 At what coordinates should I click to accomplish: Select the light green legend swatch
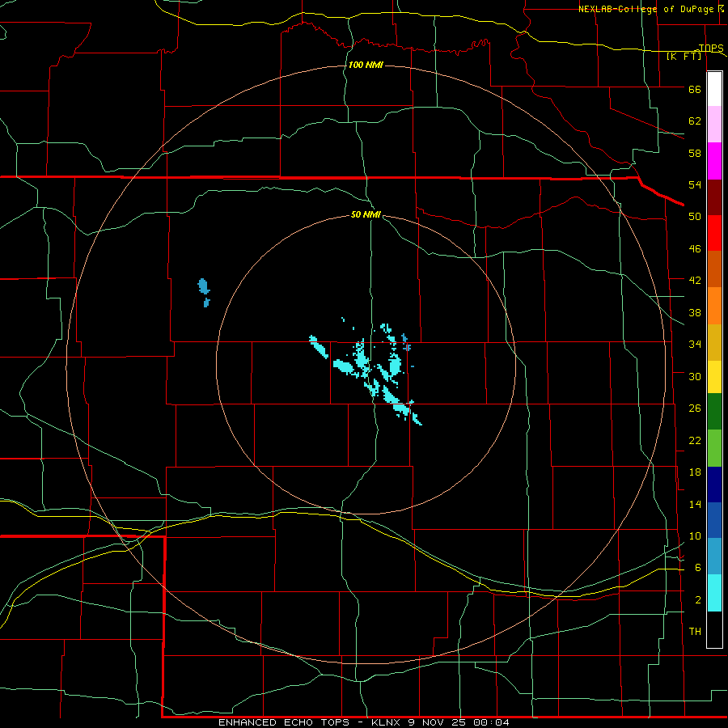coord(714,448)
